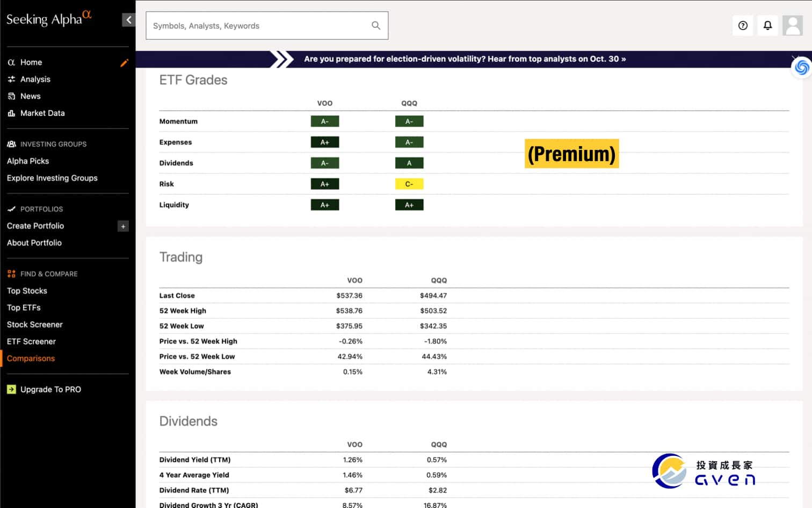Click QQQ Risk C- grade badge
812x508 pixels.
coord(409,184)
